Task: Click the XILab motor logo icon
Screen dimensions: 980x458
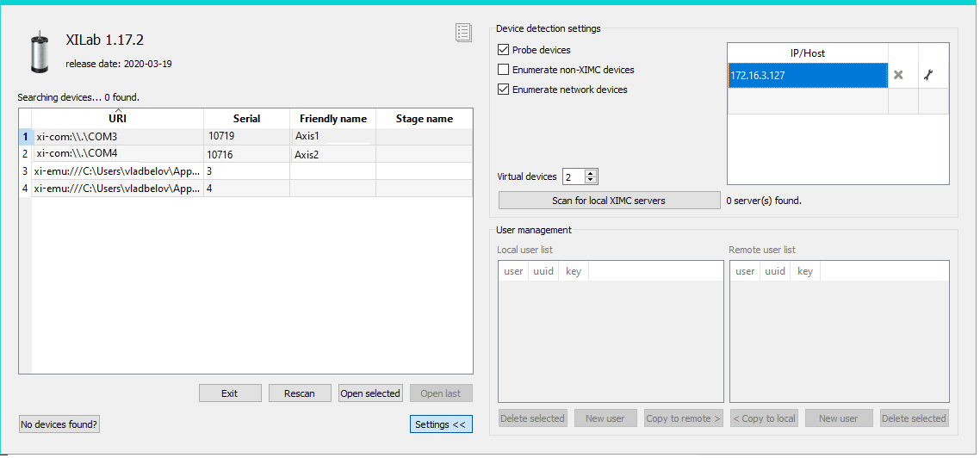Action: 39,52
